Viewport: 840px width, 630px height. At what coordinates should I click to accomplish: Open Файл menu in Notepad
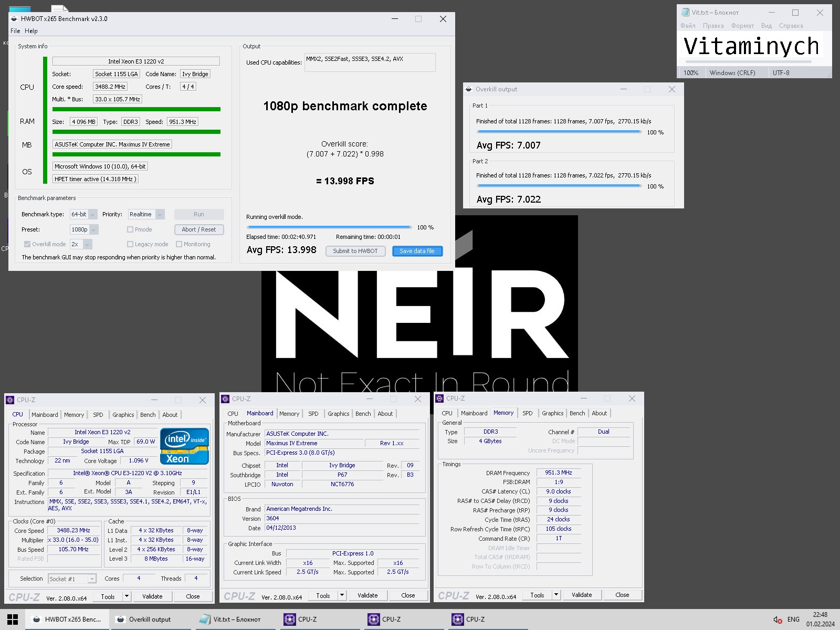click(688, 26)
